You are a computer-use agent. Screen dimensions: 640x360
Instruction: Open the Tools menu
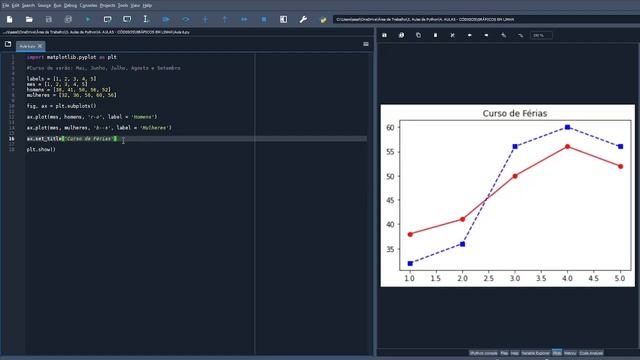coord(122,5)
